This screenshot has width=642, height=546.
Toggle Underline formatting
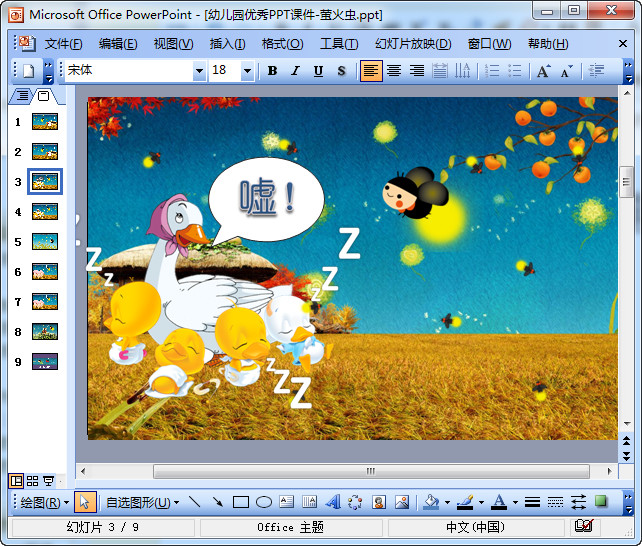pyautogui.click(x=318, y=71)
